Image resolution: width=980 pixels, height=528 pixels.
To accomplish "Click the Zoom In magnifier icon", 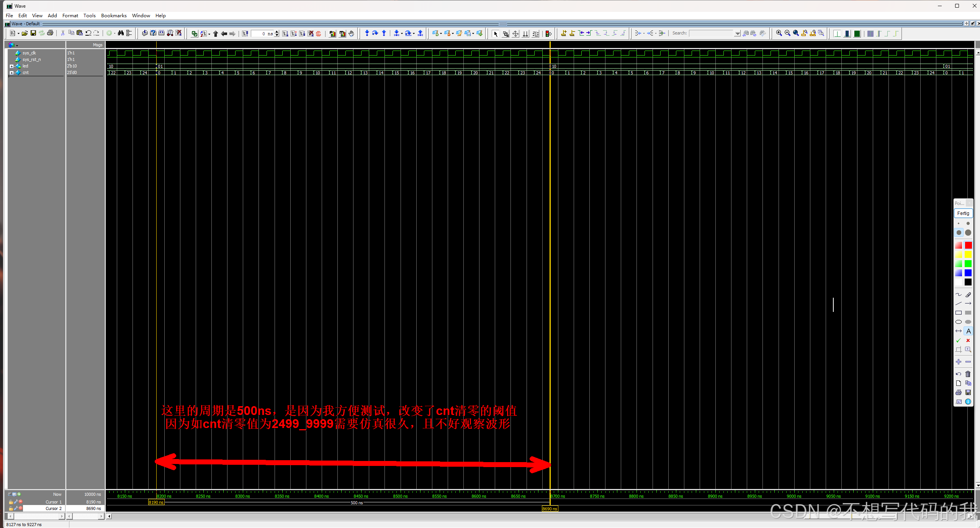I will (779, 33).
